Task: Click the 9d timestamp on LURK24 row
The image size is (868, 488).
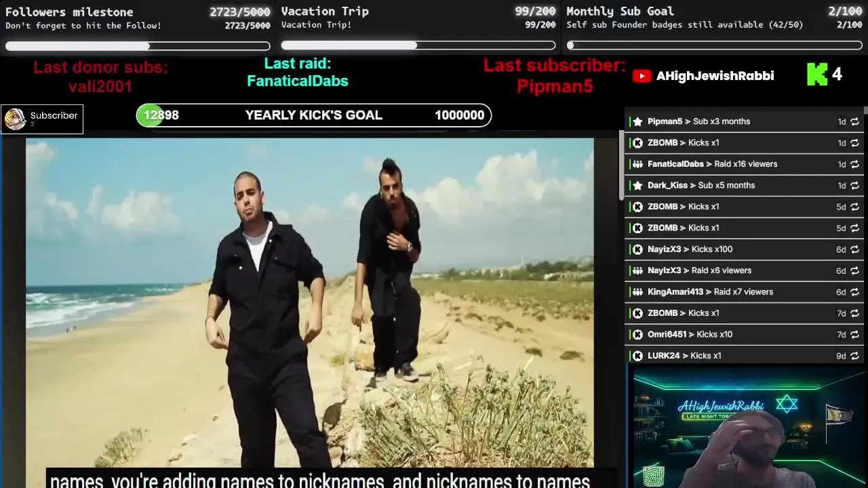Action: click(x=841, y=356)
